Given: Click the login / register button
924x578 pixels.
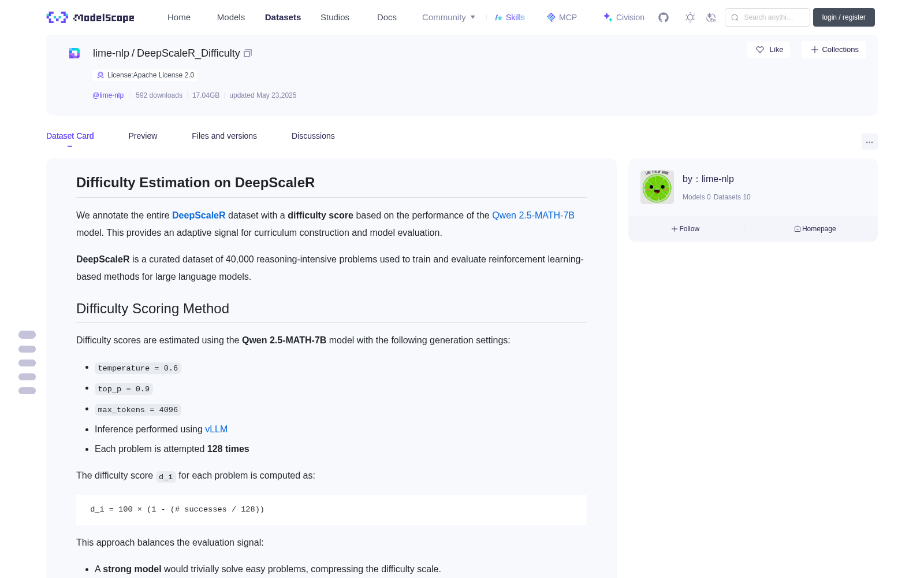Looking at the screenshot, I should point(844,17).
